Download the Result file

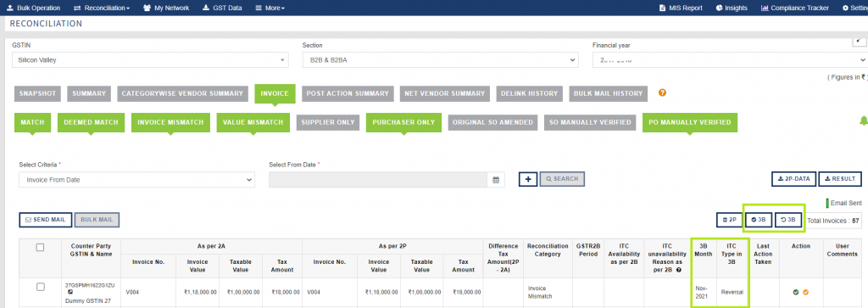pyautogui.click(x=840, y=179)
